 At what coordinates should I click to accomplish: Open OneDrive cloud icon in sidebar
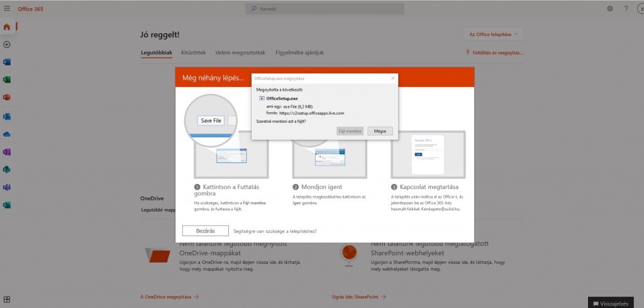pos(6,134)
